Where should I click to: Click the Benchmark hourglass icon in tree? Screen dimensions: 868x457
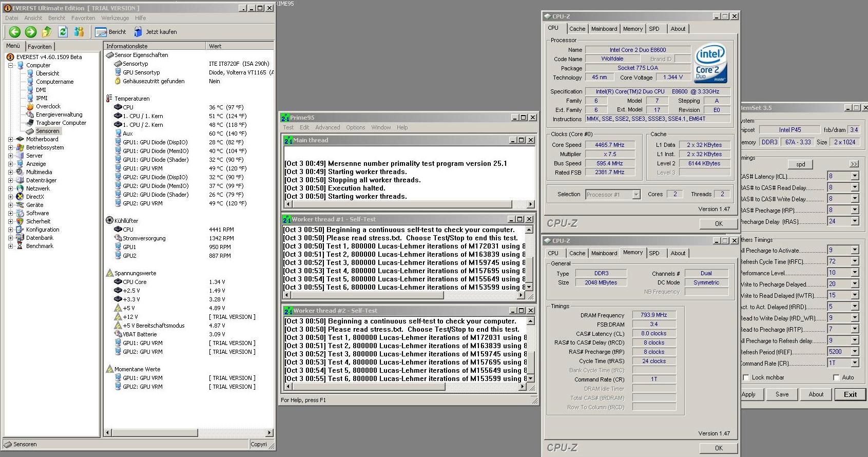click(20, 246)
